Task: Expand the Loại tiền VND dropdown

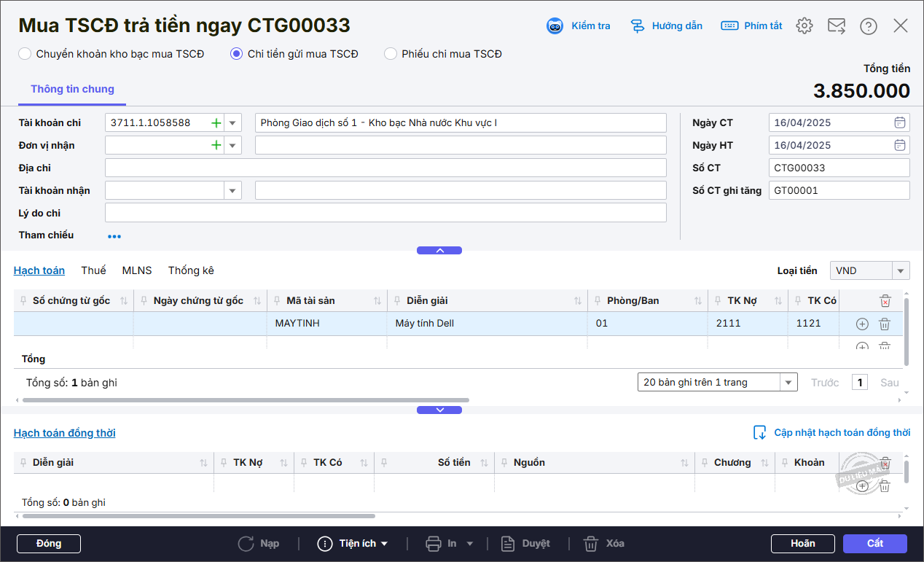Action: coord(901,271)
